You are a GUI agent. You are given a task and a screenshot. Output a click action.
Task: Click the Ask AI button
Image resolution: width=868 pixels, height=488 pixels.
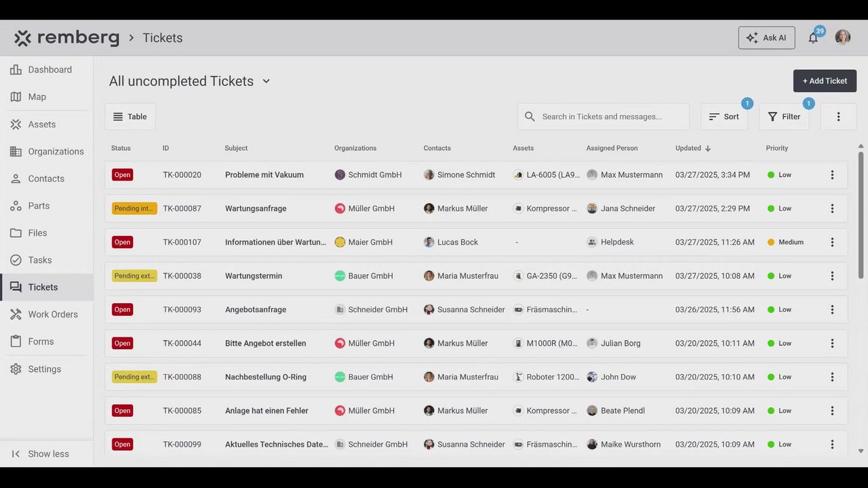click(766, 38)
